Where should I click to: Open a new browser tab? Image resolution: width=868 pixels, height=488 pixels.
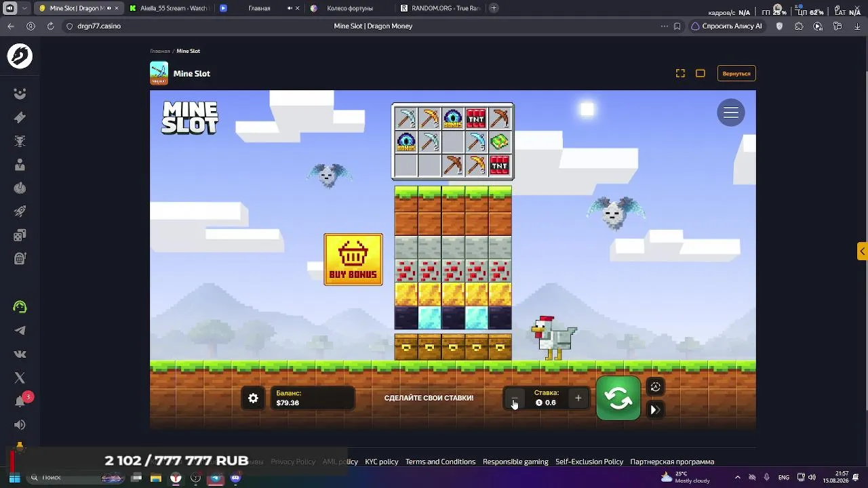pos(494,8)
